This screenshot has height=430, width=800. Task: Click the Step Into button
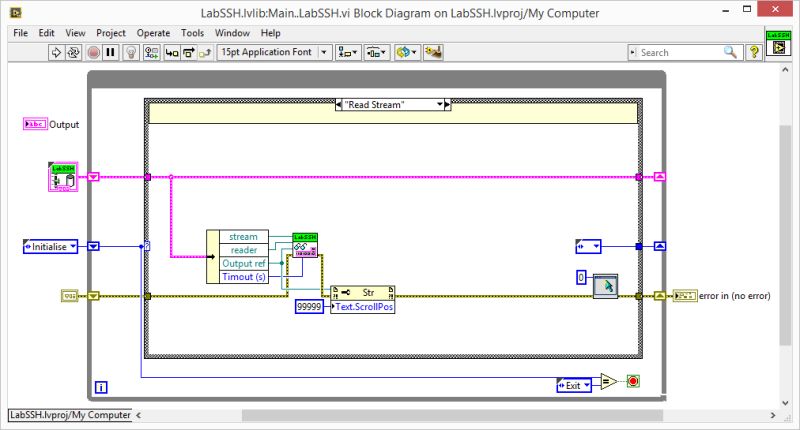point(172,52)
